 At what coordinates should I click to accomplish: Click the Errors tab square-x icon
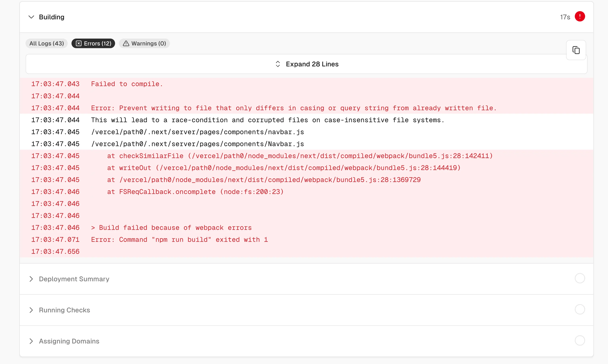pyautogui.click(x=79, y=43)
